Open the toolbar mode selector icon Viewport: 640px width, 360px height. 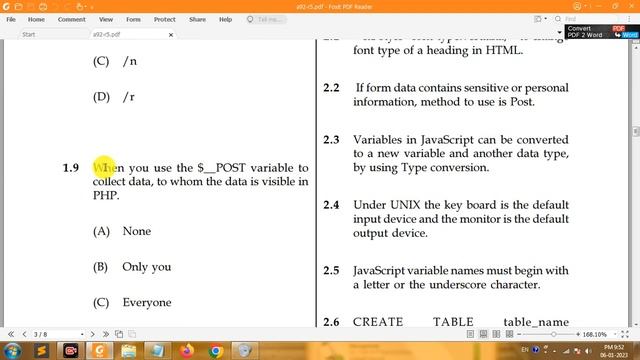tap(538, 19)
